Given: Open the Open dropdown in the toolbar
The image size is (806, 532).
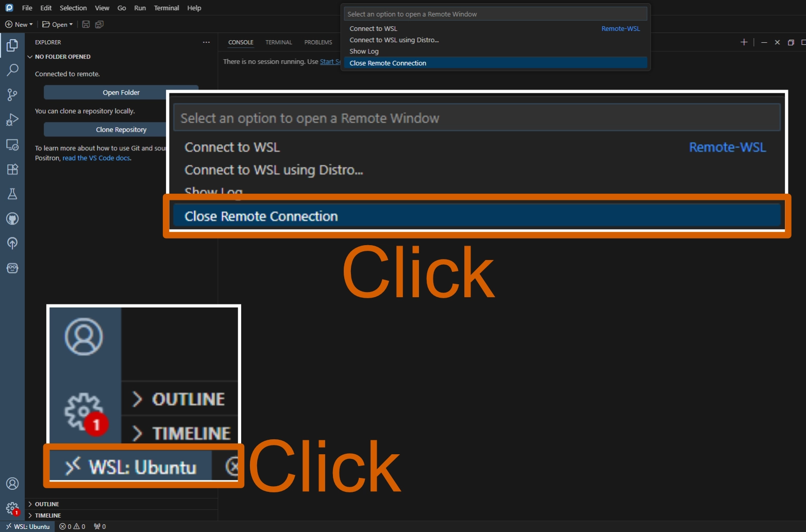Looking at the screenshot, I should 57,24.
